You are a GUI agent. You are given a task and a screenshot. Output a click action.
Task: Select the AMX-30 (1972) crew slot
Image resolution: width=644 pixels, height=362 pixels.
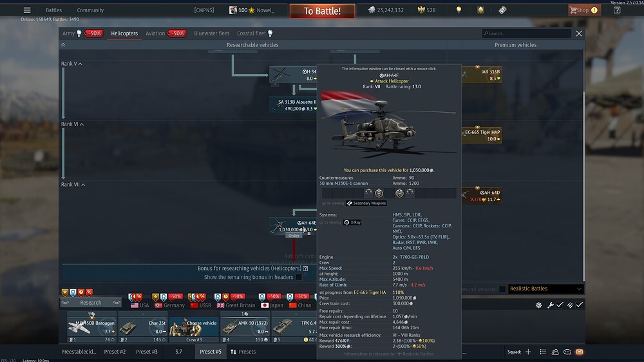pos(245,327)
